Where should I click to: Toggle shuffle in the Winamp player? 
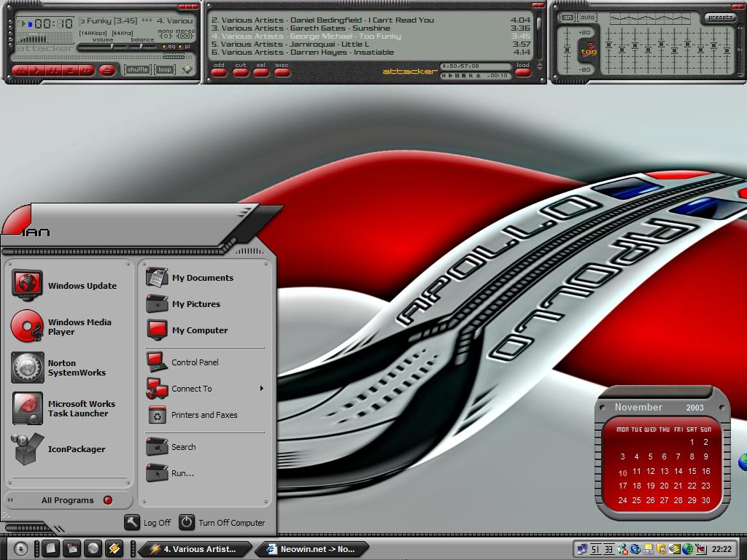pyautogui.click(x=137, y=70)
